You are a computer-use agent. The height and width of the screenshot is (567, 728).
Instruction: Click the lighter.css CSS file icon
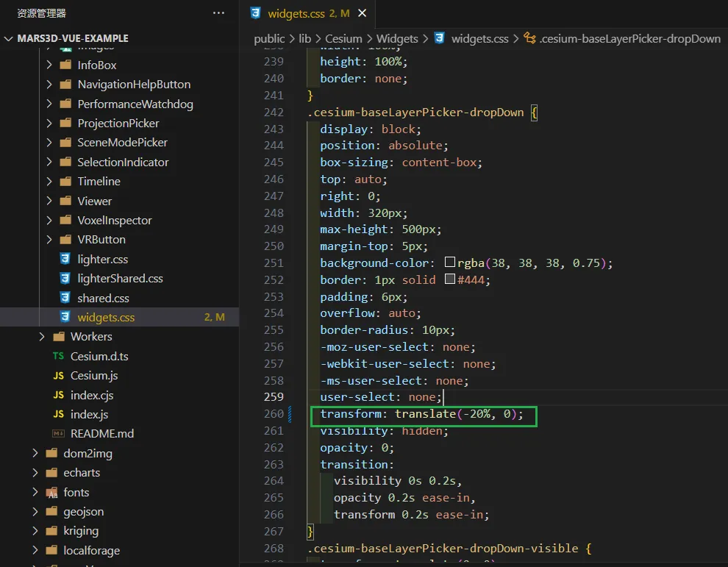click(65, 259)
